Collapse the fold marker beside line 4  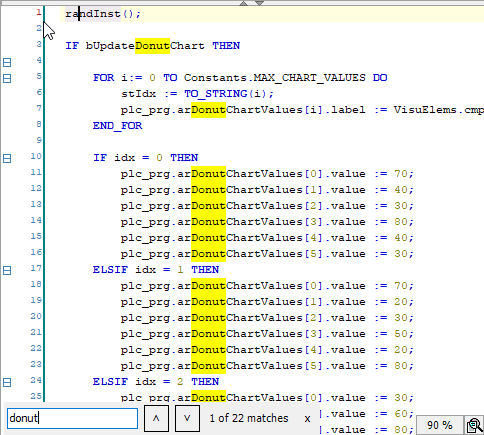click(7, 62)
